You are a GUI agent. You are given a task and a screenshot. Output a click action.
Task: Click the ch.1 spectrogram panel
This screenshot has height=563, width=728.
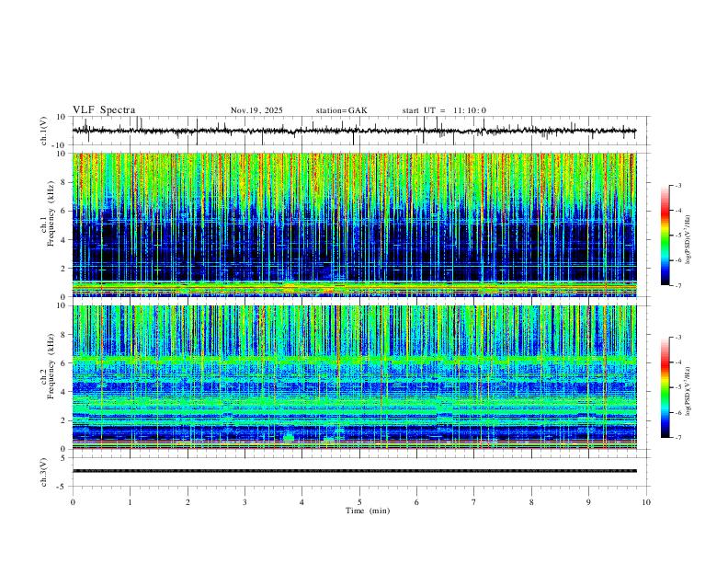pos(355,224)
